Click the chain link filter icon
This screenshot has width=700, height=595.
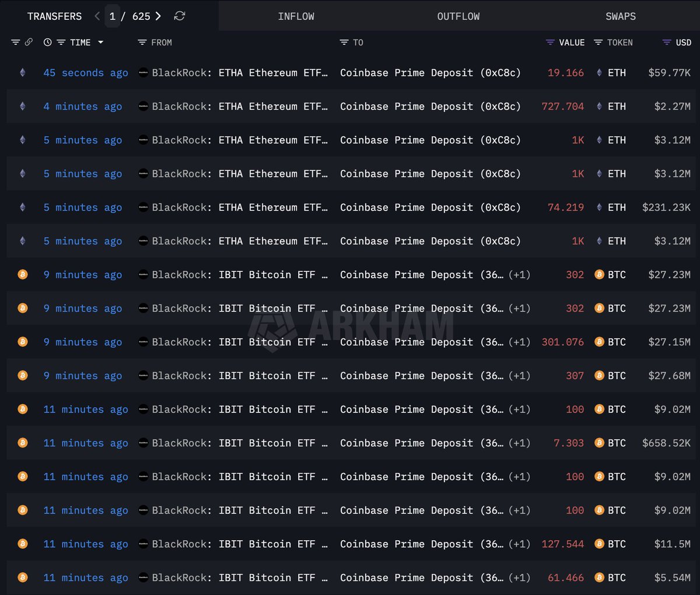click(x=29, y=42)
